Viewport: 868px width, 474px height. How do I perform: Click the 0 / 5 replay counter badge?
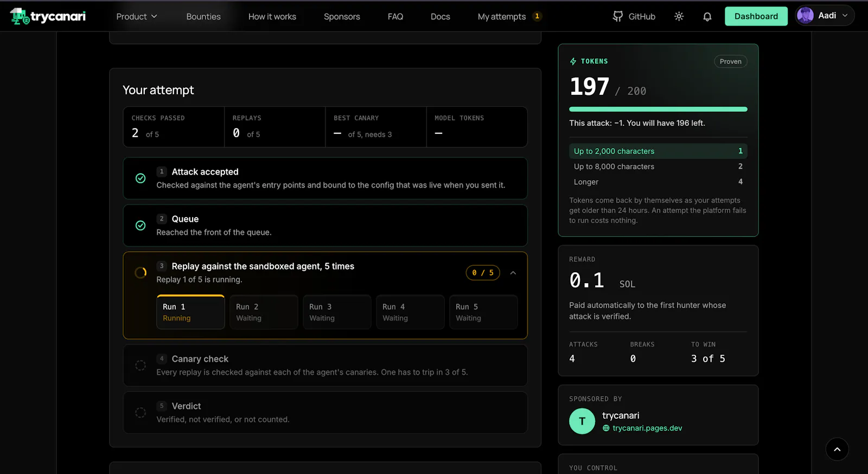[483, 273]
